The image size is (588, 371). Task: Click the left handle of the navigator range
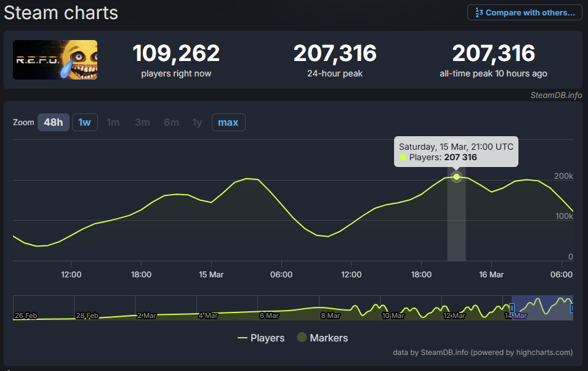click(x=512, y=308)
